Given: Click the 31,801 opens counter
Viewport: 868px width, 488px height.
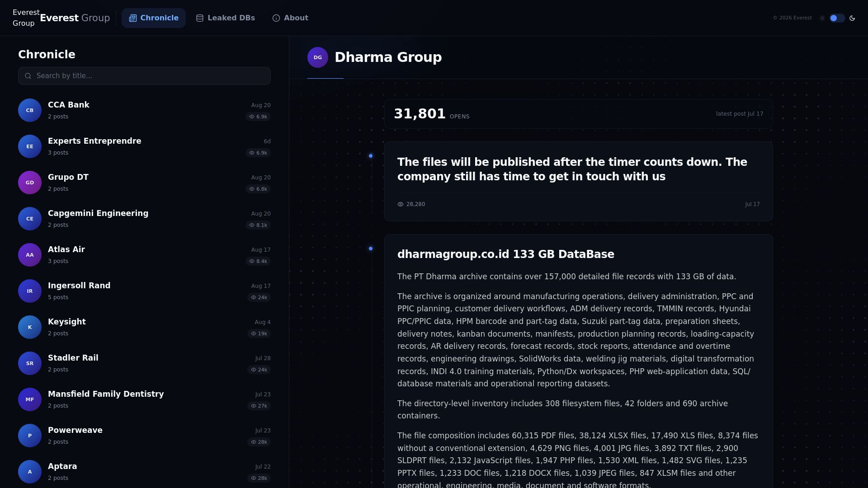Looking at the screenshot, I should coord(432,114).
